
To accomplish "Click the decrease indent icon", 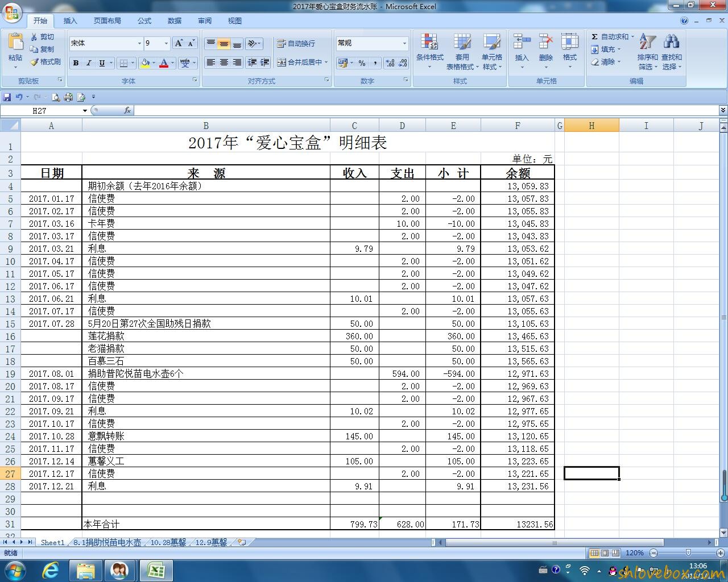I will [x=252, y=63].
